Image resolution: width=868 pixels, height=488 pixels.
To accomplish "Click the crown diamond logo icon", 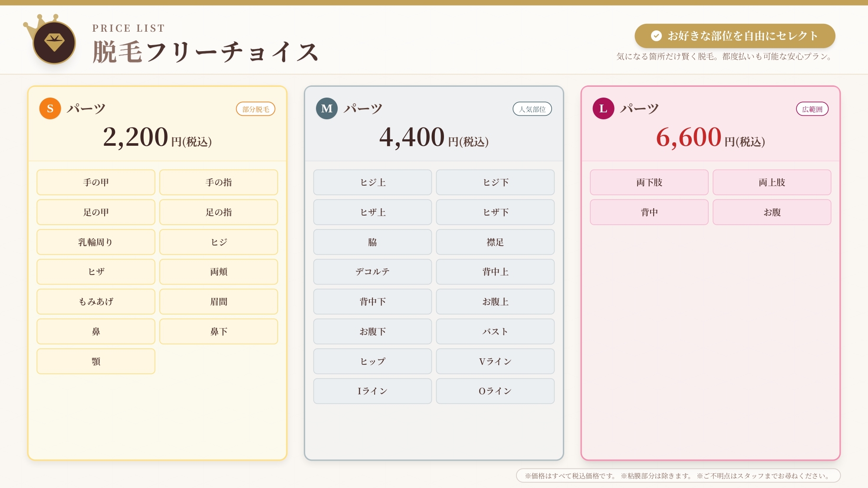I will tap(54, 43).
